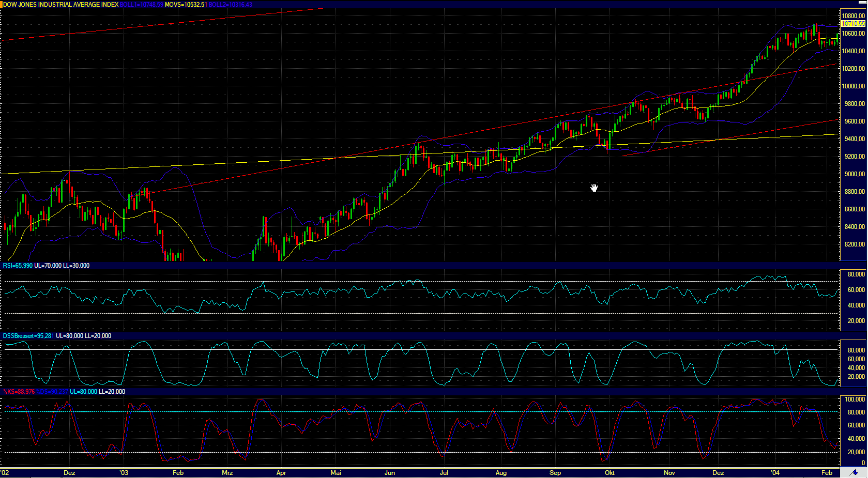Click the Jul label on time axis
This screenshot has width=868, height=478.
point(444,473)
